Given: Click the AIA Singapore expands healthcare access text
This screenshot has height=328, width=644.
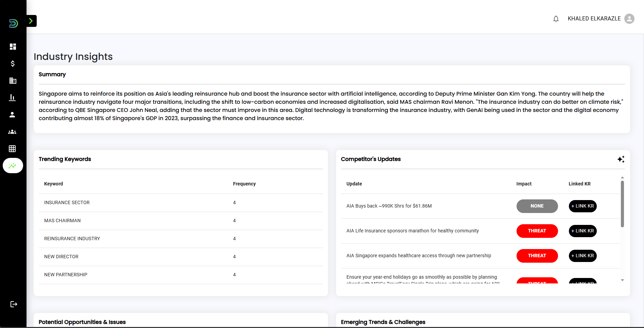Looking at the screenshot, I should (x=419, y=256).
